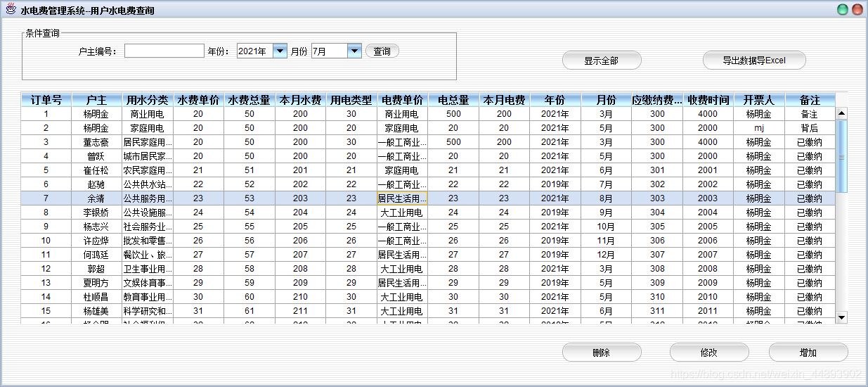Click 水费总量 cell 57
This screenshot has height=387, width=868.
[x=250, y=255]
